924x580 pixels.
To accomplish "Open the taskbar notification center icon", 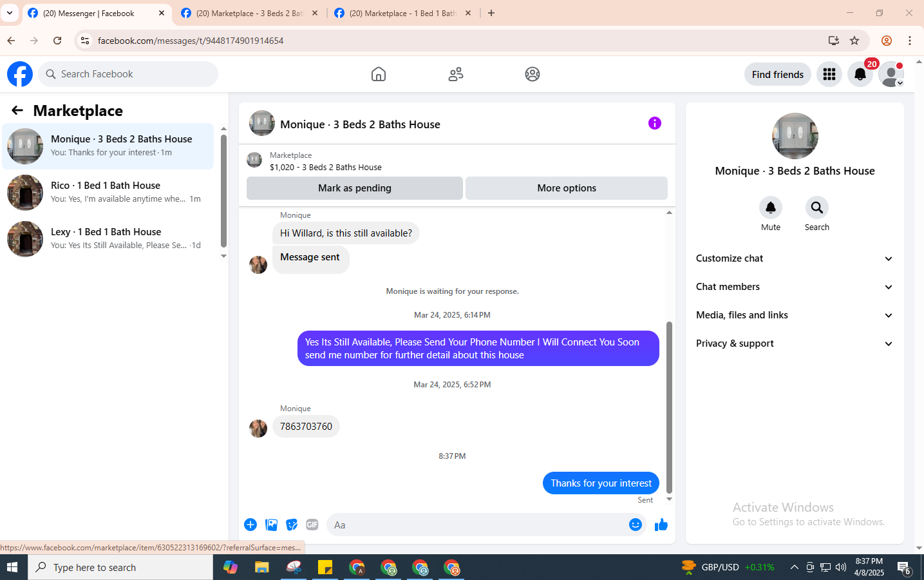I will click(904, 568).
